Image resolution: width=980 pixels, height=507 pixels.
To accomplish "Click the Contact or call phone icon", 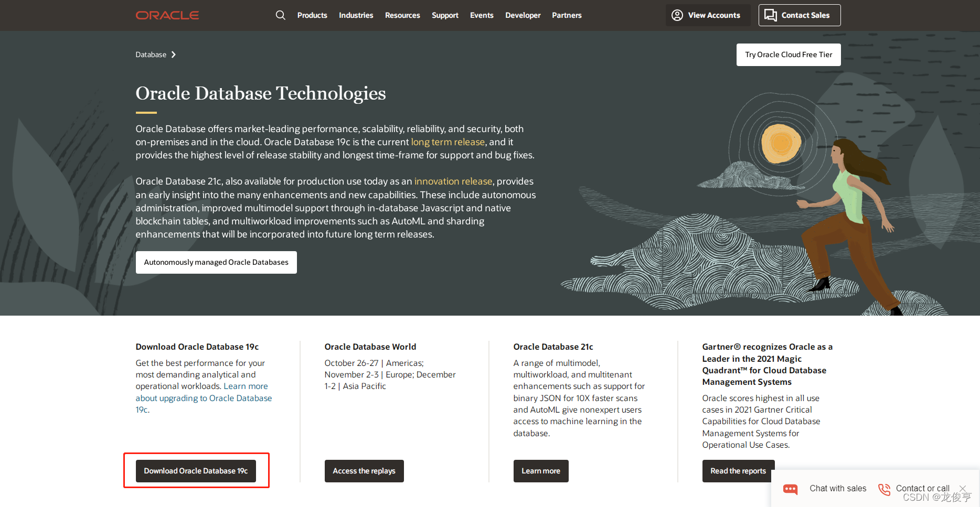I will [885, 489].
